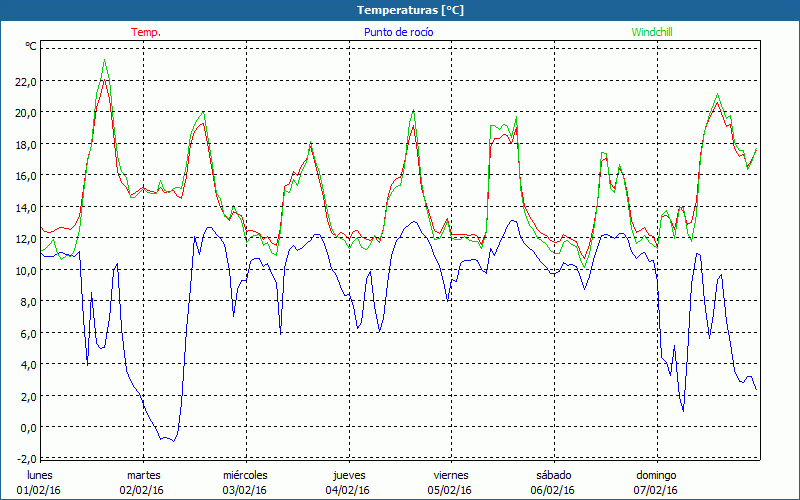
Task: Select the red Temp. legend label
Action: click(146, 32)
